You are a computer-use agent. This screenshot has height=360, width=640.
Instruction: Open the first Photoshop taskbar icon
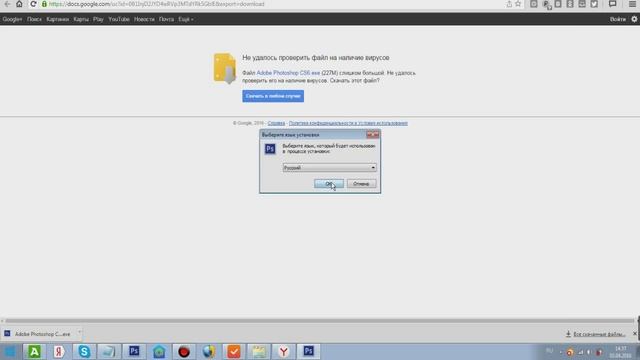click(134, 351)
